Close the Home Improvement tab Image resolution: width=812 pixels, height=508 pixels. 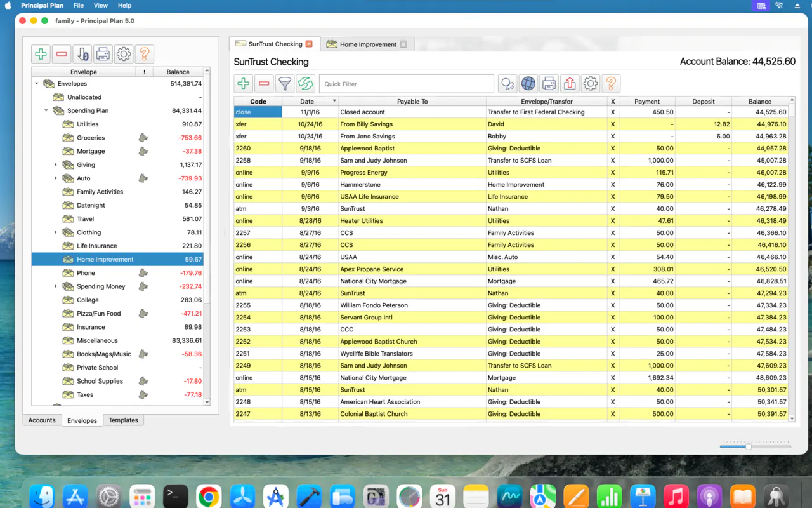coord(403,44)
